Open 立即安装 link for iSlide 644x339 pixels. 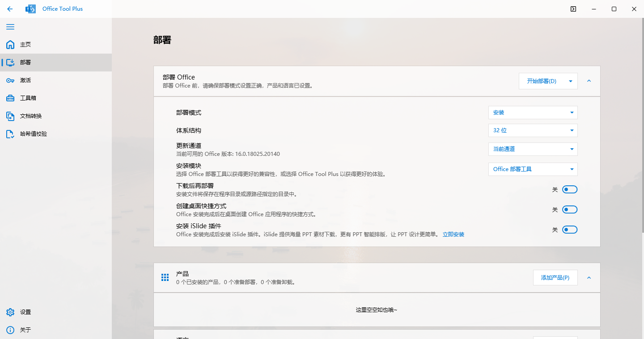click(x=453, y=234)
